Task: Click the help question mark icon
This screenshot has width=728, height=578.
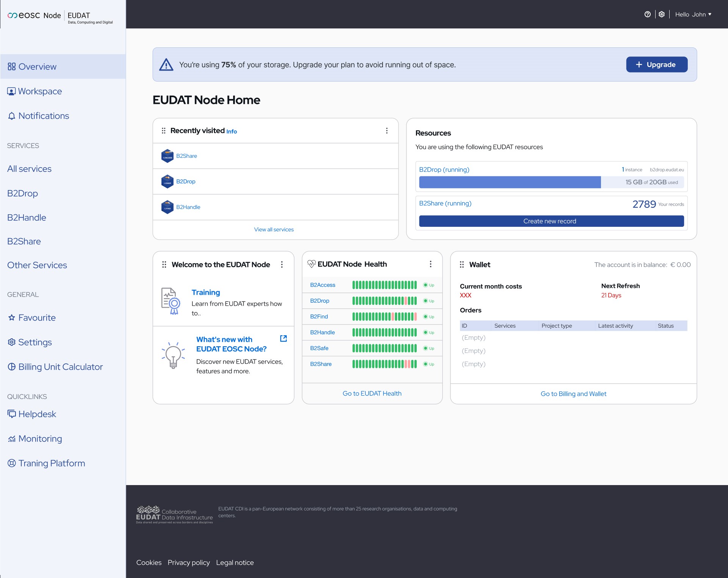Action: [647, 14]
